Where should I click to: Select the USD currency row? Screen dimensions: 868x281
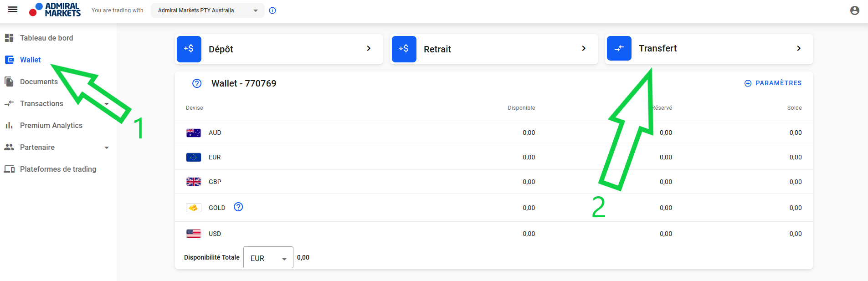point(215,234)
